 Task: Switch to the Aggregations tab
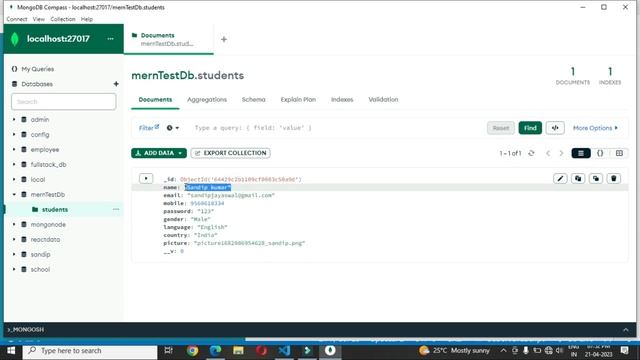coord(207,99)
